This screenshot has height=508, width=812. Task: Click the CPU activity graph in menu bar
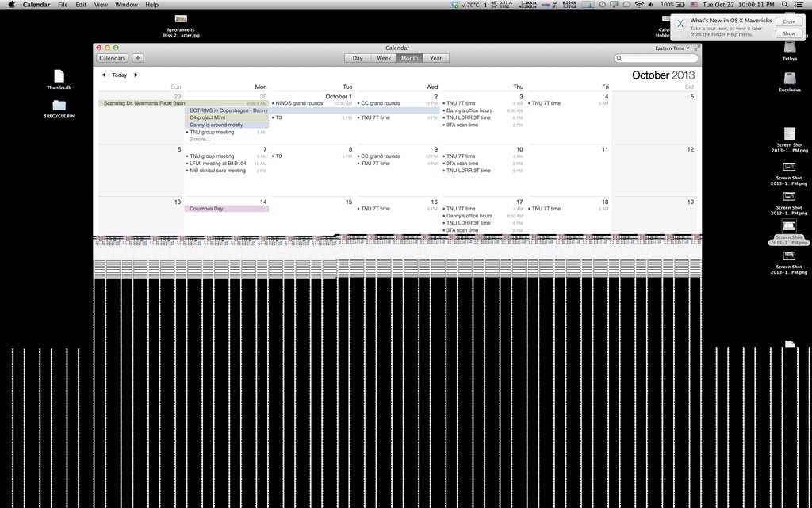(588, 5)
